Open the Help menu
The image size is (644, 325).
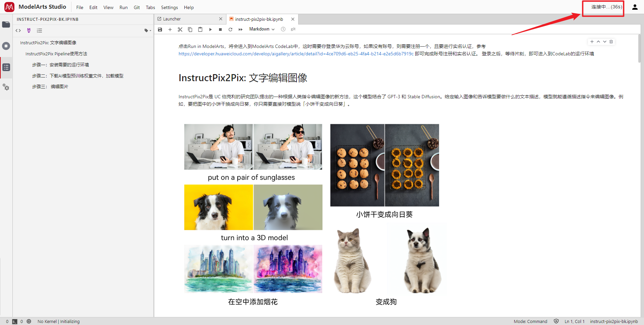point(189,7)
